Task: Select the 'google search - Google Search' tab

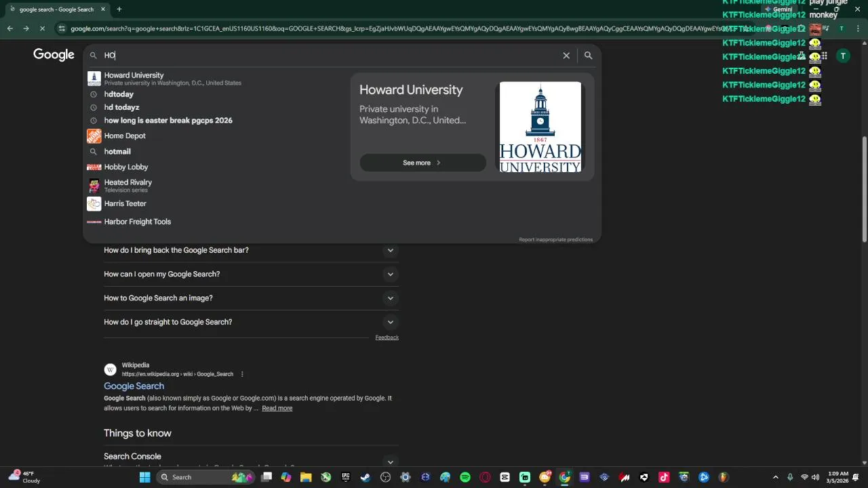Action: tap(57, 9)
